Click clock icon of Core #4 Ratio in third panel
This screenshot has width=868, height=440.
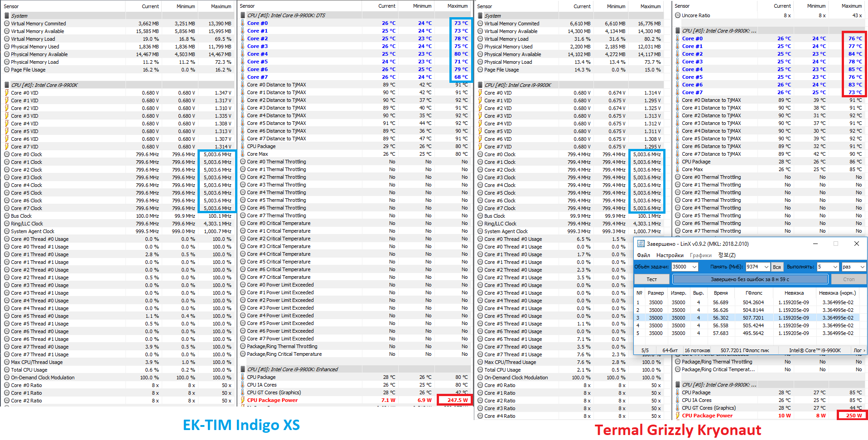tap(480, 416)
